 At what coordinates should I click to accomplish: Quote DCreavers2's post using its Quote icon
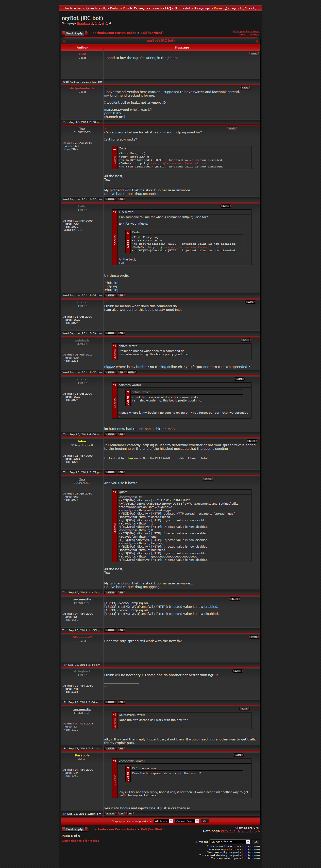coord(254,637)
